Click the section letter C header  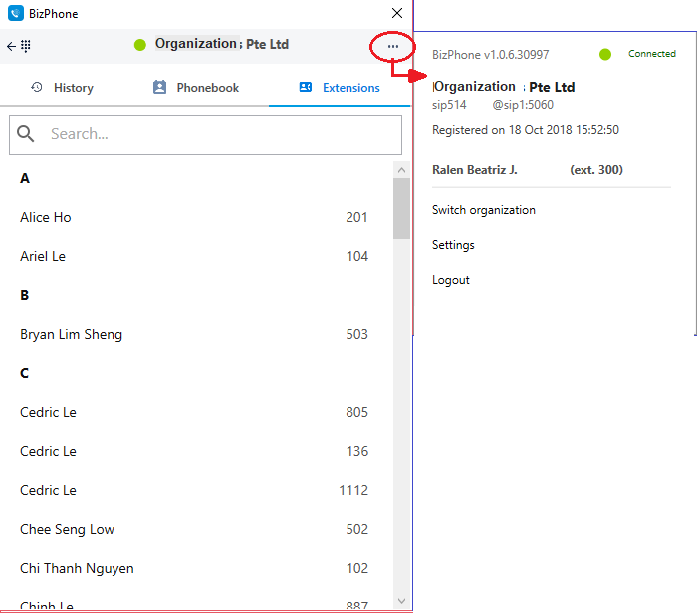click(x=24, y=373)
